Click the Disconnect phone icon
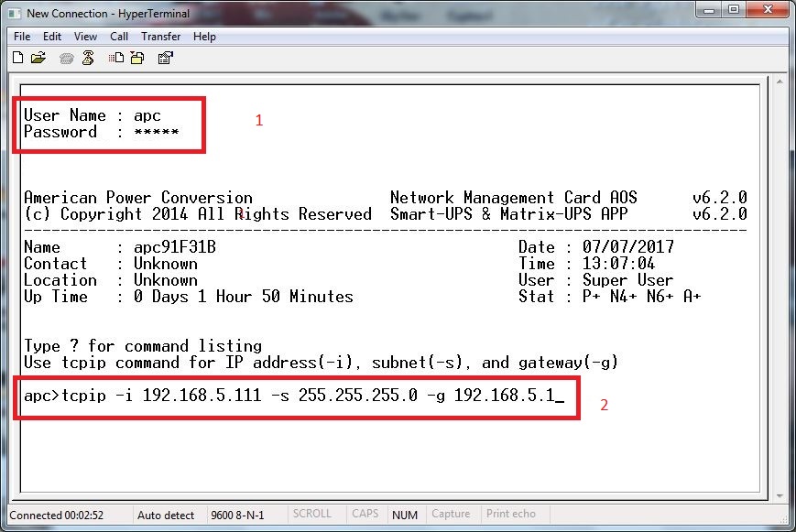Screen dimensions: 796x532 pos(89,57)
